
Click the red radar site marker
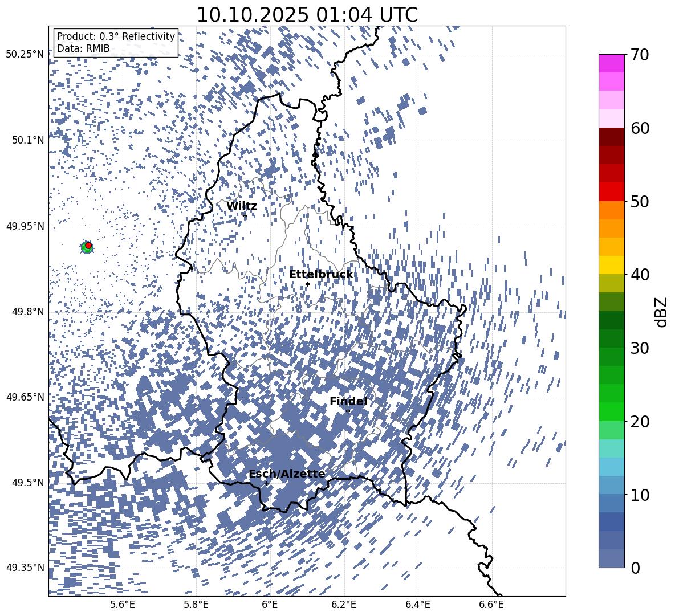click(88, 246)
